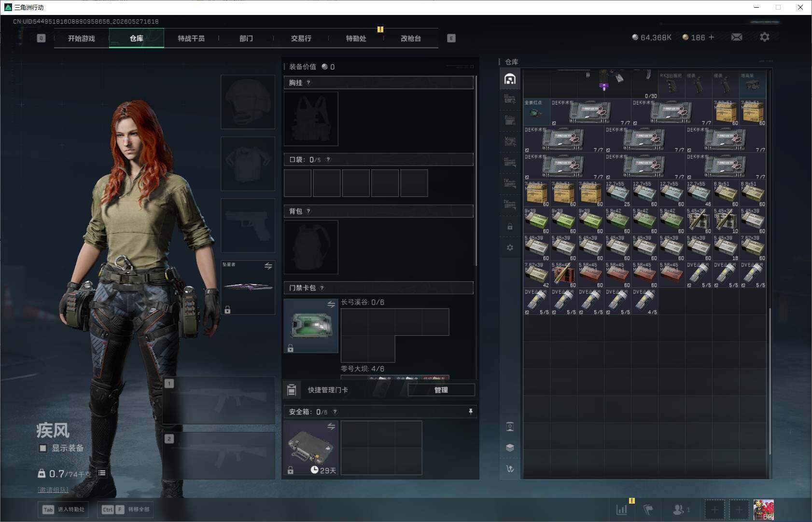
Task: Select the empty helmet slot
Action: tap(248, 102)
